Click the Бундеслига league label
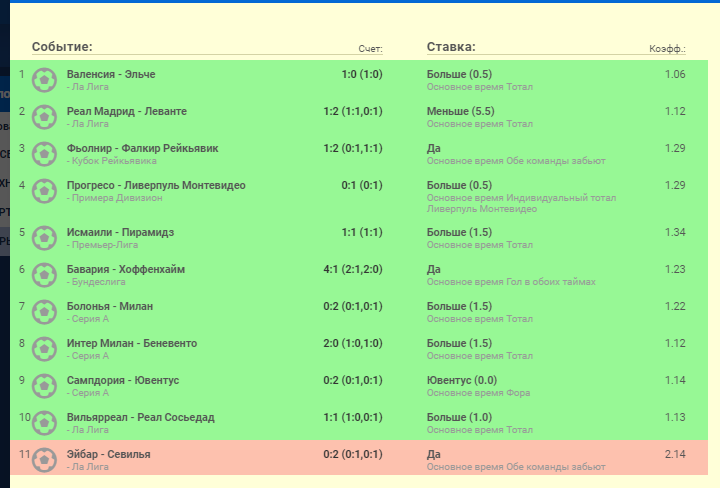 tap(96, 282)
